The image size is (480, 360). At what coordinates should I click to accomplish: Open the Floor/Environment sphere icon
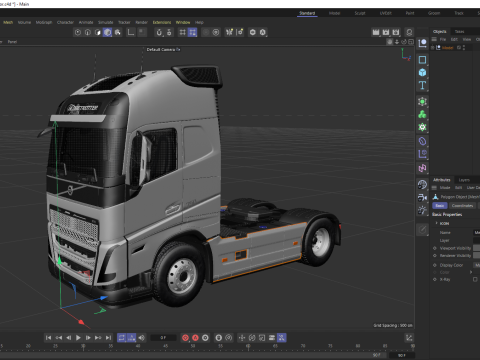[422, 185]
